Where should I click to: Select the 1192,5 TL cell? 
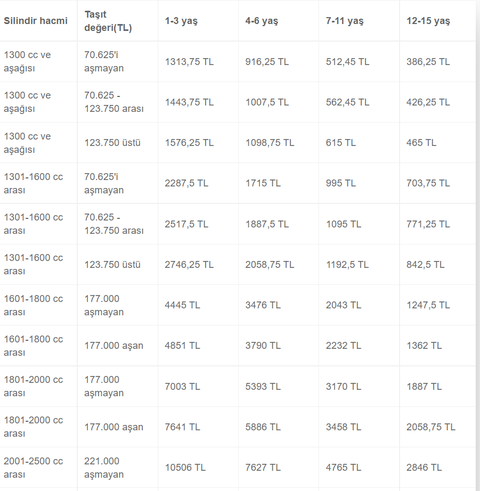coord(347,265)
